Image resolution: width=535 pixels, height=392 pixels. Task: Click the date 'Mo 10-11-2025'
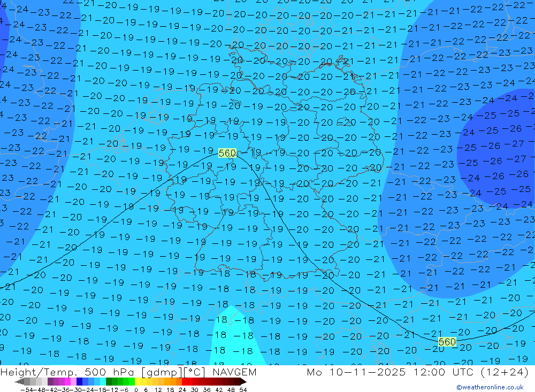356,372
